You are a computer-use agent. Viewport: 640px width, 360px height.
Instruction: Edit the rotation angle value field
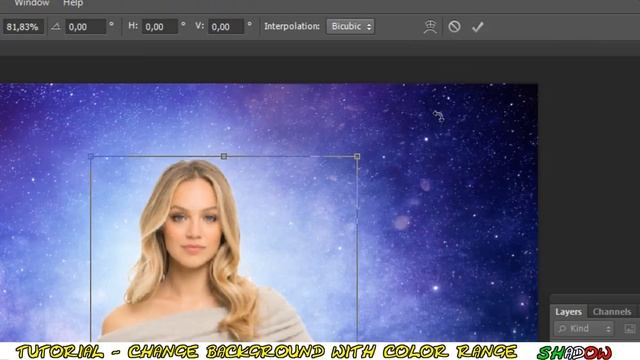point(86,27)
